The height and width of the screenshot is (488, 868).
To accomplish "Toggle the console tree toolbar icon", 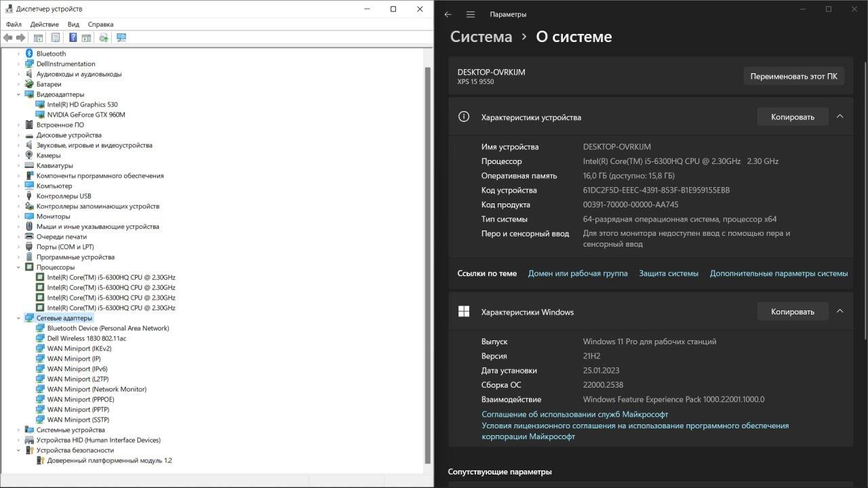I will [x=39, y=38].
